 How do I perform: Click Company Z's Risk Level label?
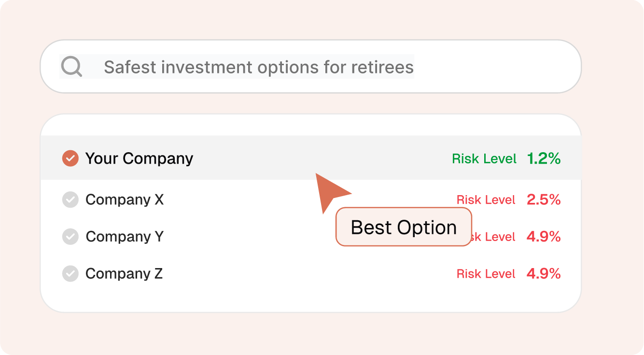[486, 274]
